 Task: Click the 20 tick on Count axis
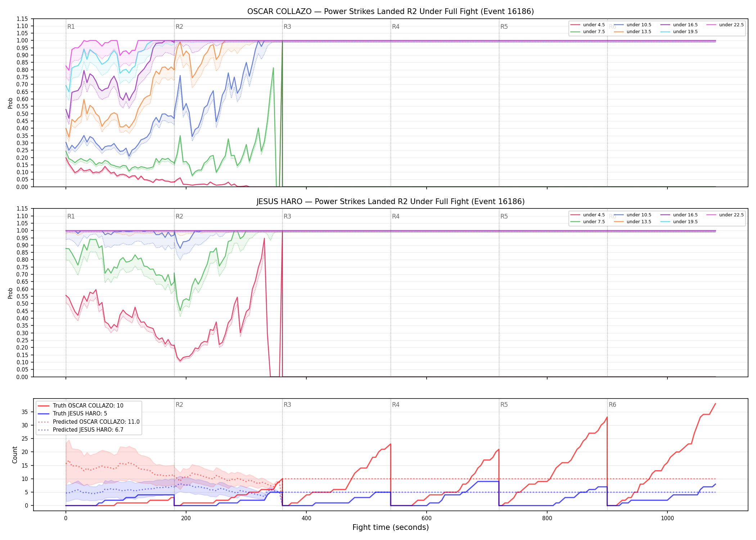(24, 452)
